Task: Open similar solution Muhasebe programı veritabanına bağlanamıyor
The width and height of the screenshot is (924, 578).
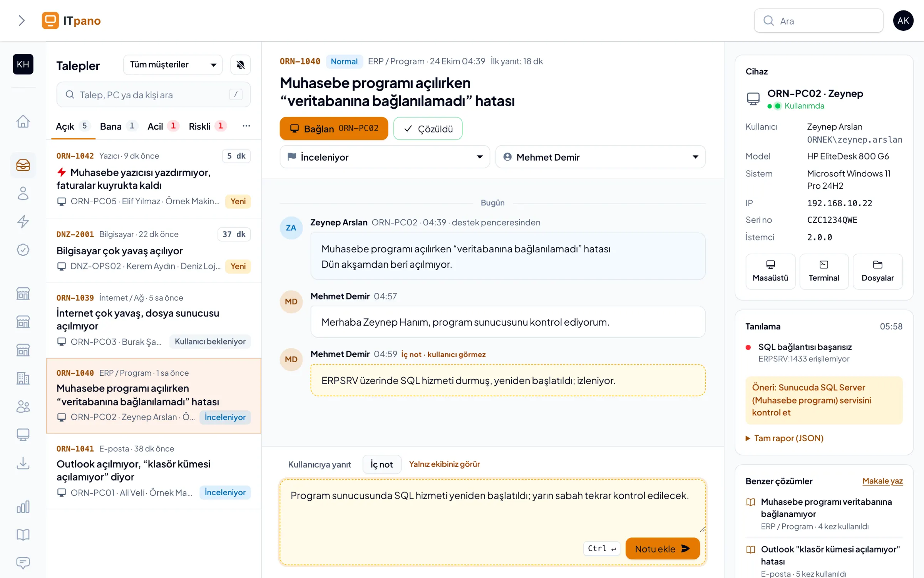Action: [x=824, y=514]
